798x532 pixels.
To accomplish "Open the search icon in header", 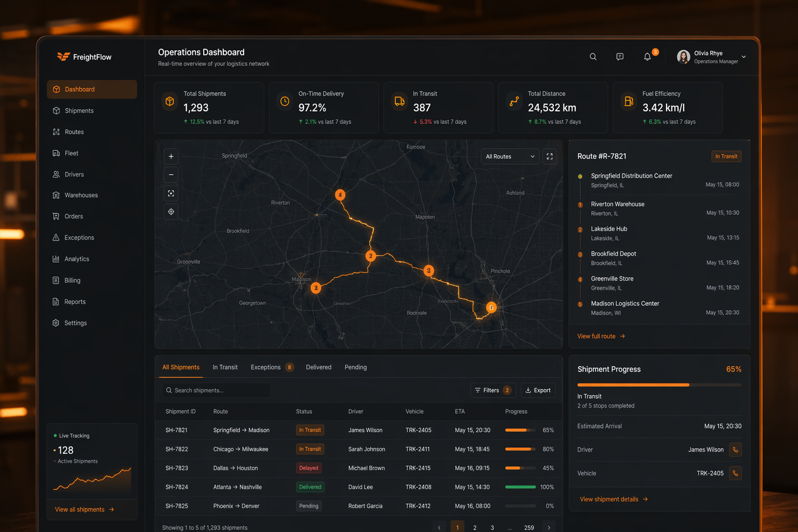I will coord(593,57).
